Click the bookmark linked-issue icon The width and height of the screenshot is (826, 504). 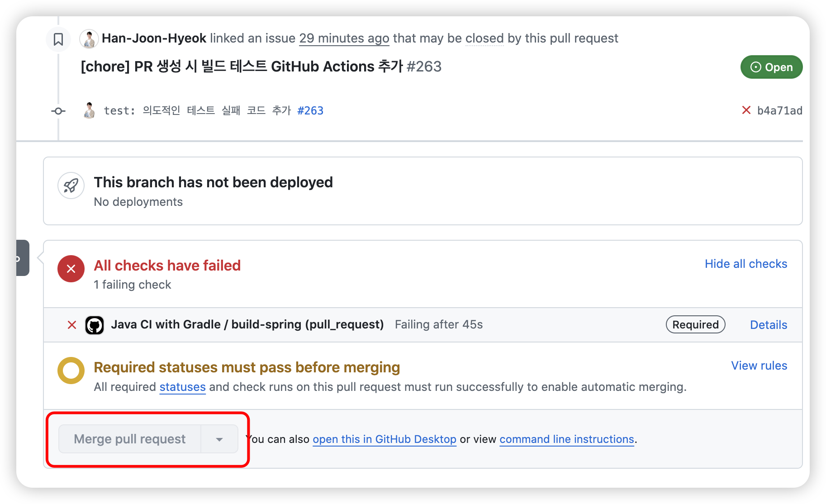coord(58,39)
